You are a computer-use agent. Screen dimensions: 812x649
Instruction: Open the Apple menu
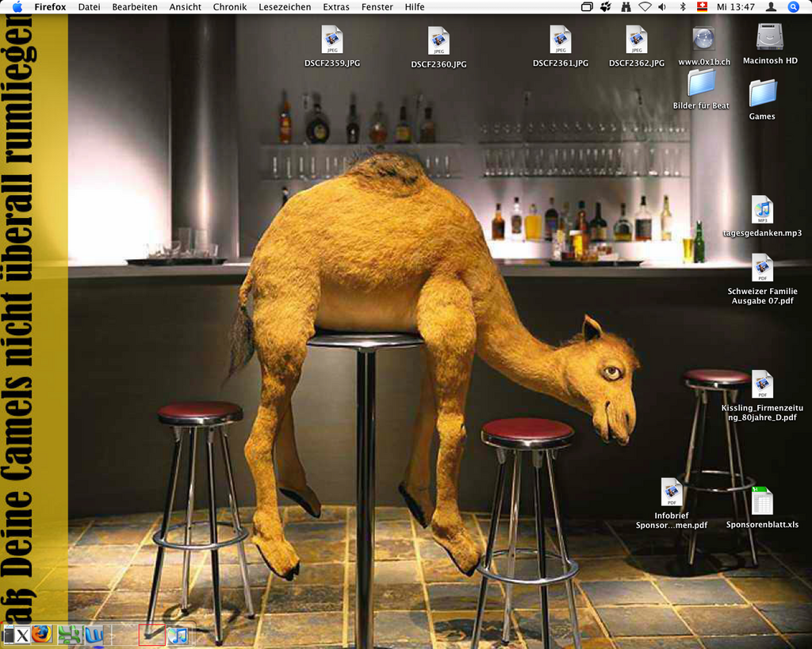[17, 6]
